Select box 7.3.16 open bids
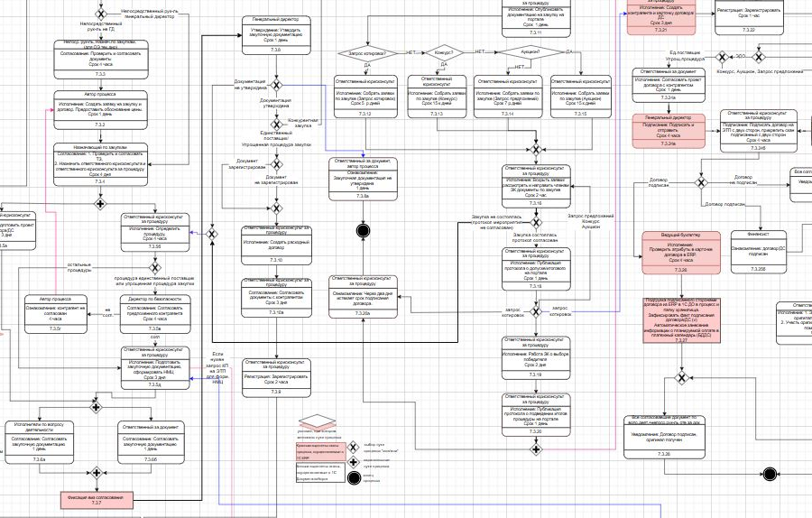Screen dimensions: 812x518 coord(537,187)
